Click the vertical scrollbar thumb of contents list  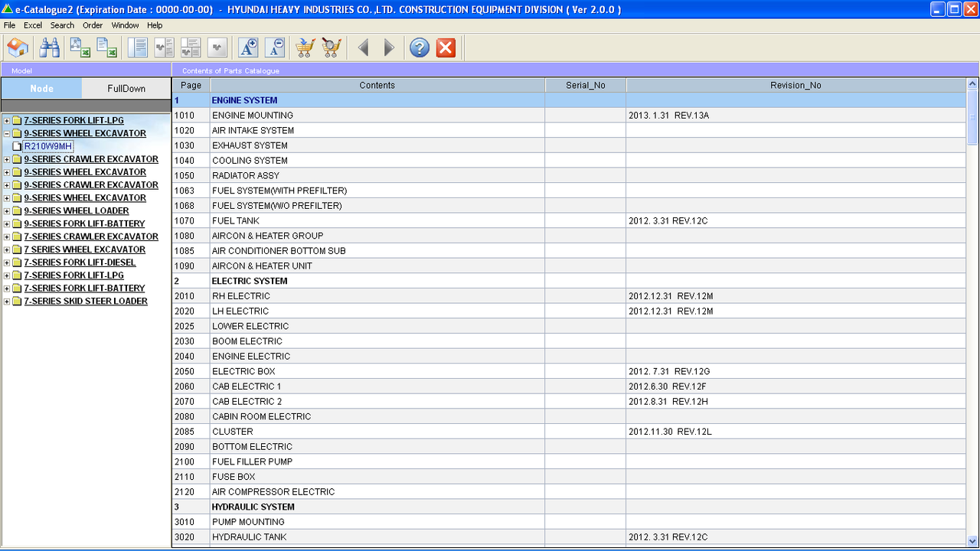[x=973, y=117]
